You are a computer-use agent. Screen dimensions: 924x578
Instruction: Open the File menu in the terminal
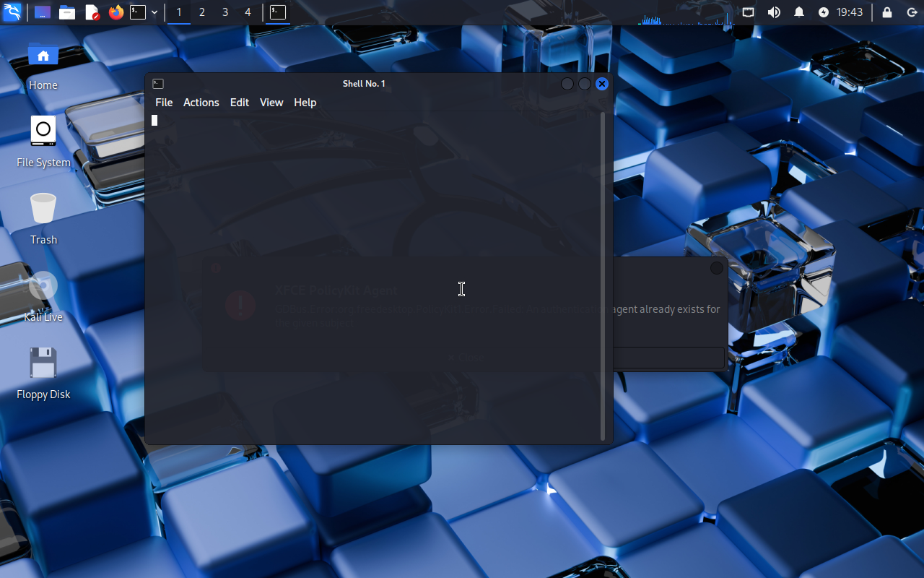164,103
